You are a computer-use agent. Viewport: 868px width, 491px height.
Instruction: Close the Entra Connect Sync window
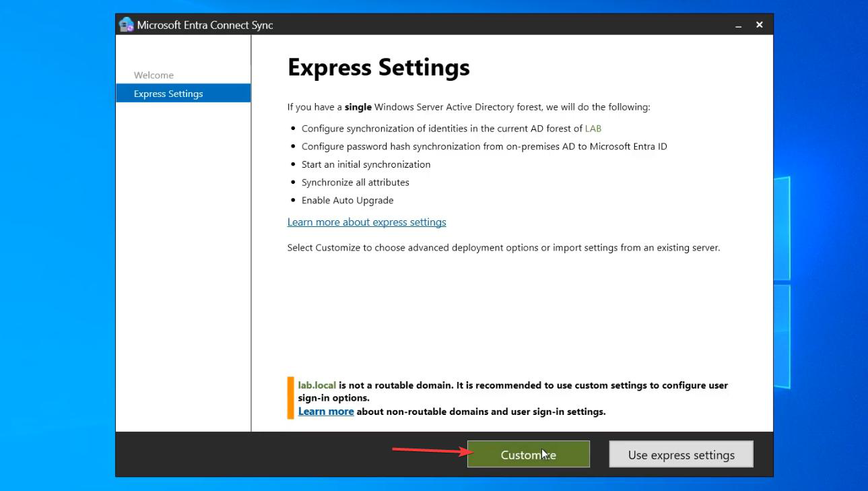pyautogui.click(x=759, y=25)
